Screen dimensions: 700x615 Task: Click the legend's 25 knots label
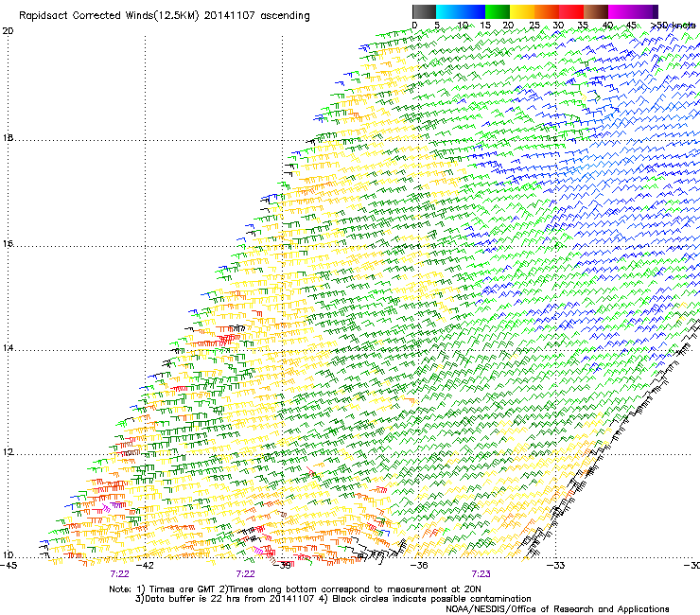(534, 26)
